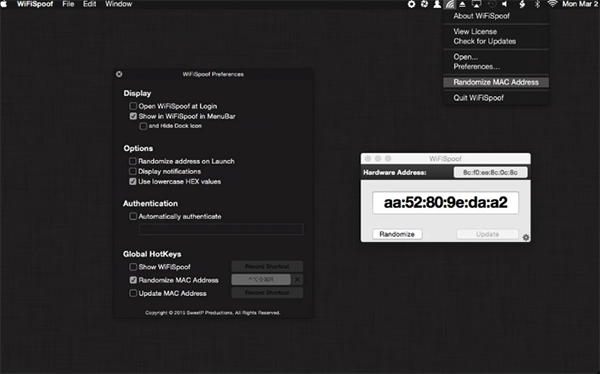Image resolution: width=600 pixels, height=374 pixels.
Task: Choose View License menu item
Action: 496,31
